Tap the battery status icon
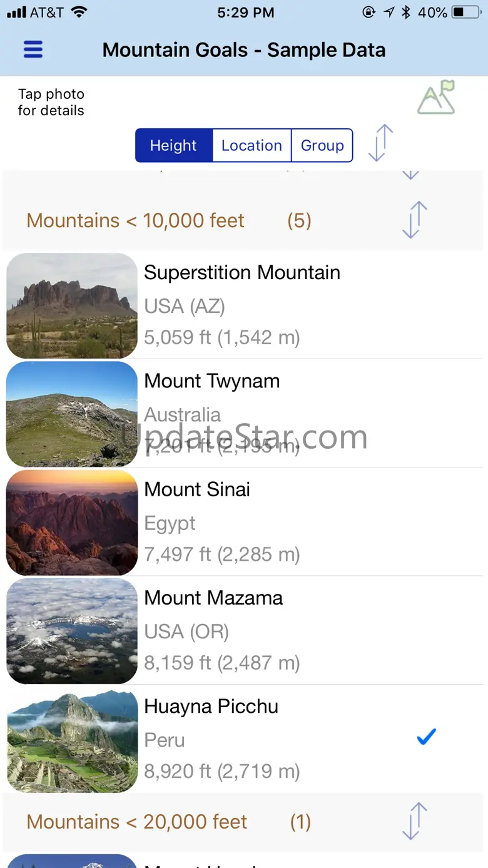488x868 pixels. pos(466,13)
